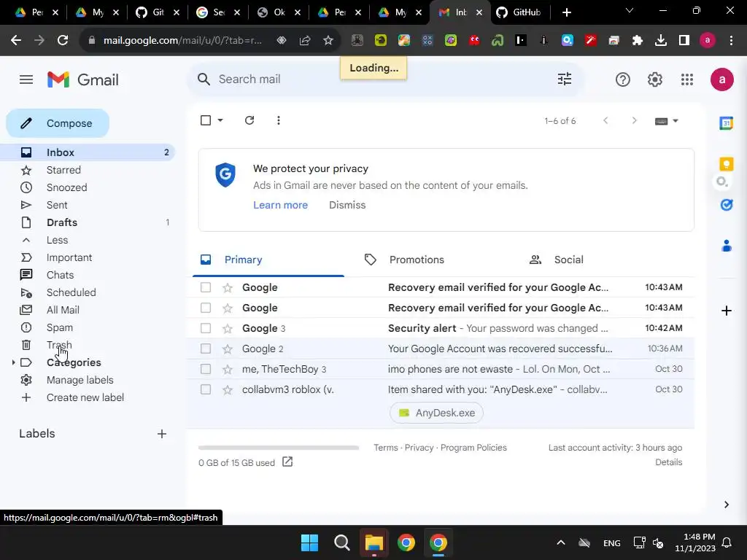Share this page from the address bar
Image resolution: width=747 pixels, height=560 pixels.
click(x=305, y=41)
